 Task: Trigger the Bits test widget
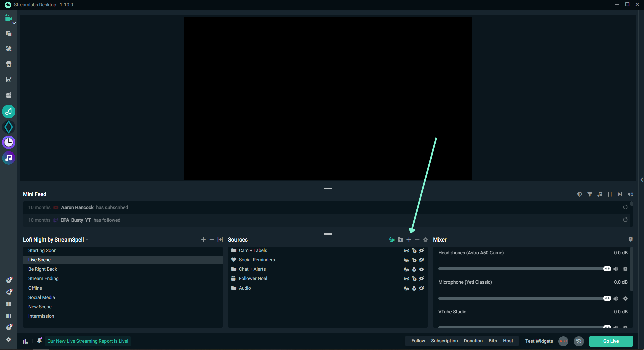click(x=492, y=341)
